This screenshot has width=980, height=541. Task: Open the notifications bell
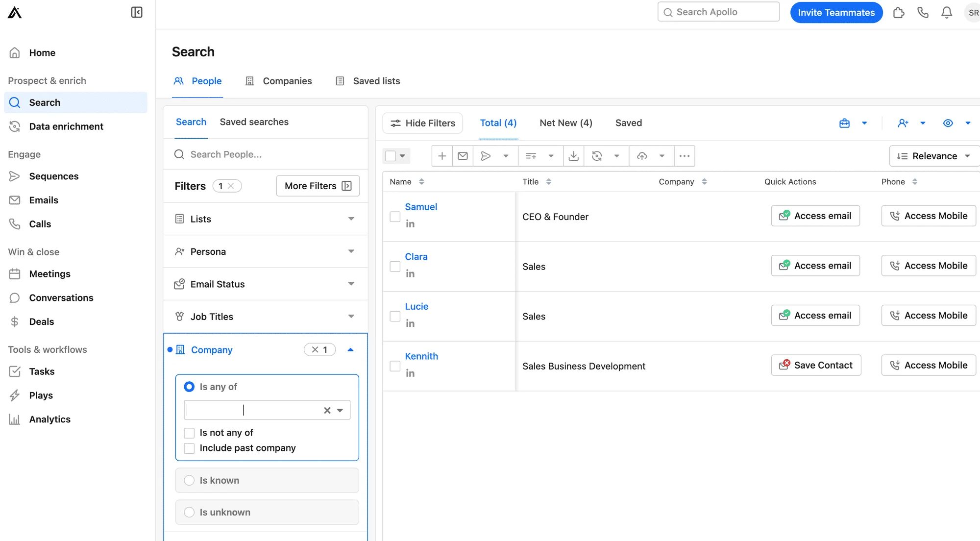947,12
